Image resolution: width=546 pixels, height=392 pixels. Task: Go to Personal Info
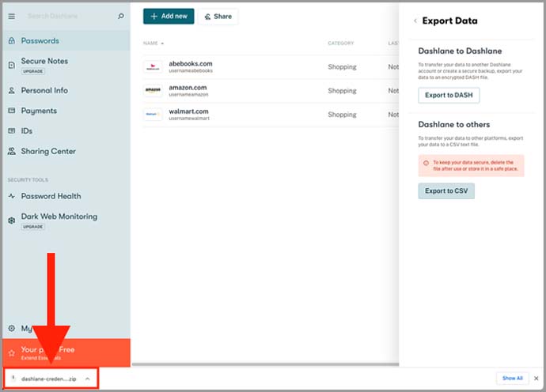[66, 90]
